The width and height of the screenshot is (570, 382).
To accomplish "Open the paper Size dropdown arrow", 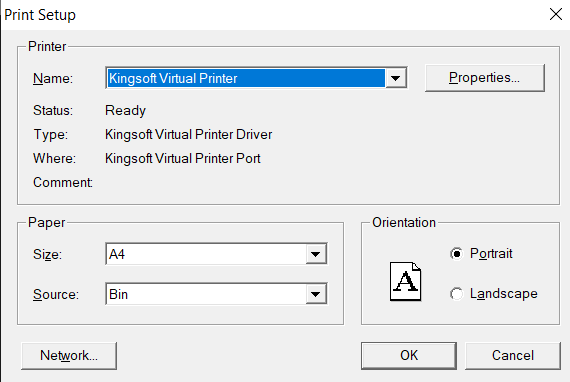I will pos(316,254).
